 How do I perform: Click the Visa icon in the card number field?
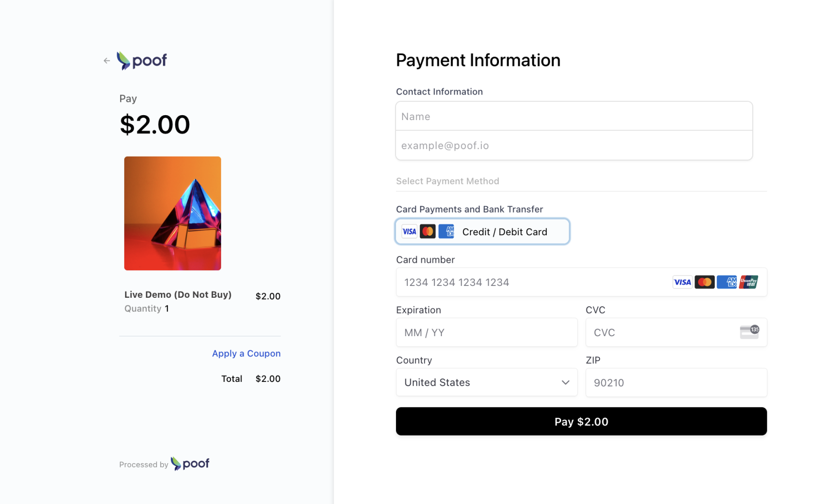[x=682, y=282]
